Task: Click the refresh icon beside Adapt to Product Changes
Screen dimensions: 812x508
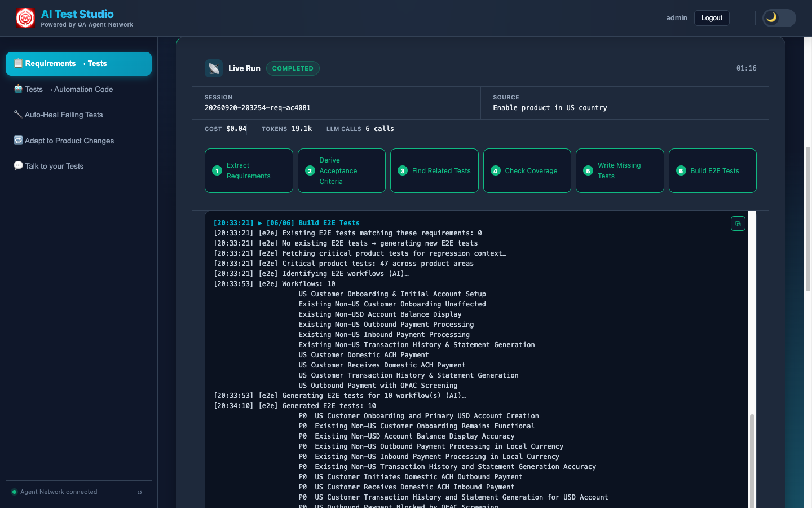Action: (x=18, y=140)
